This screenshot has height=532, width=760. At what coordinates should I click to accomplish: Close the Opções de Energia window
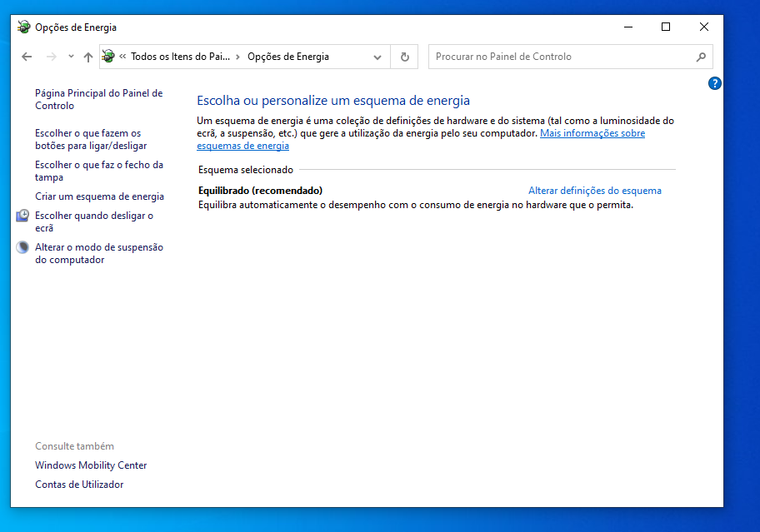tap(704, 27)
